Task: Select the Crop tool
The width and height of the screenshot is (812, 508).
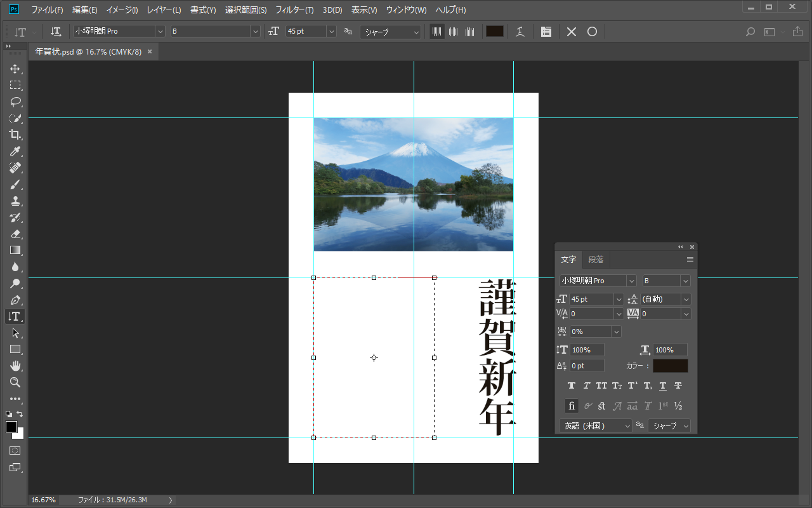Action: tap(15, 135)
